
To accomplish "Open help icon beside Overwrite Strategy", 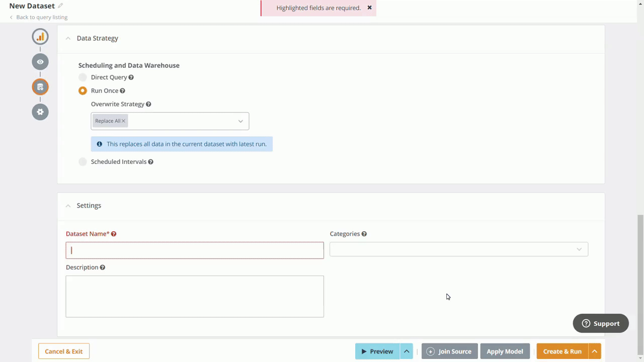I will pyautogui.click(x=148, y=104).
